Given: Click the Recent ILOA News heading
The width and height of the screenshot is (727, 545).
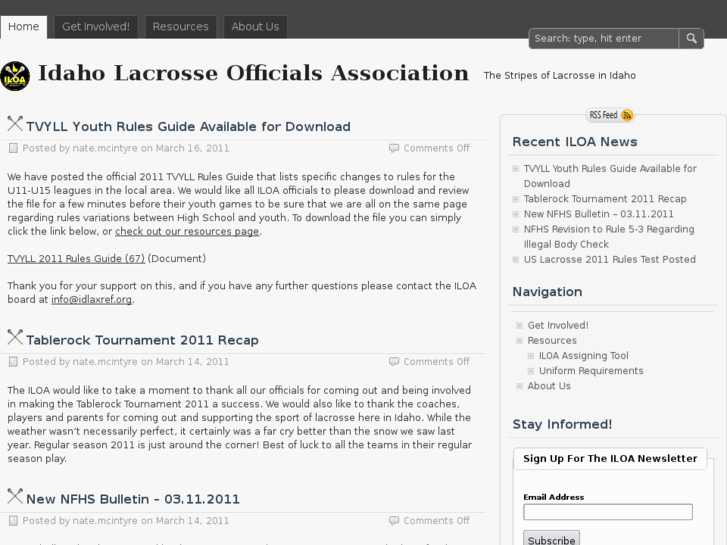Looking at the screenshot, I should coord(575,142).
